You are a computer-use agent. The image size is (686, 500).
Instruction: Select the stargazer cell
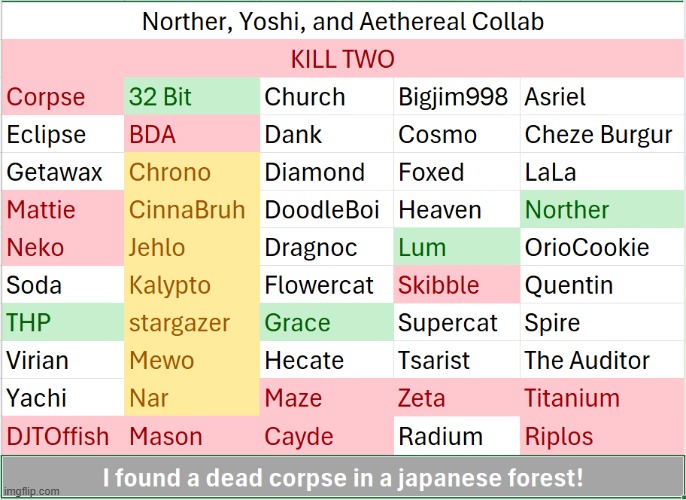click(x=192, y=323)
